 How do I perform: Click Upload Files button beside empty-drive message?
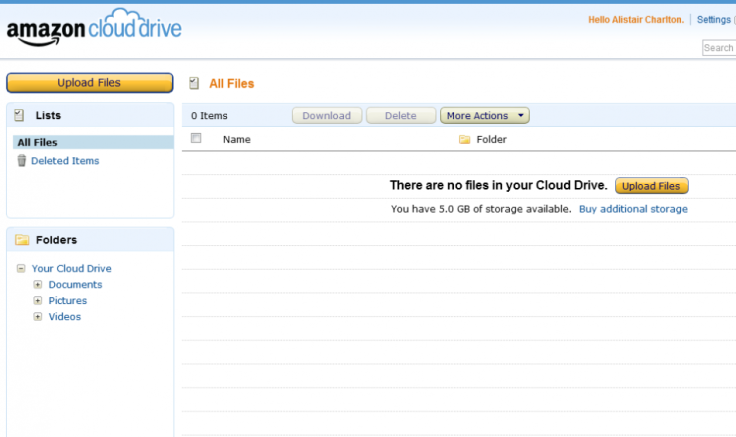tap(652, 186)
